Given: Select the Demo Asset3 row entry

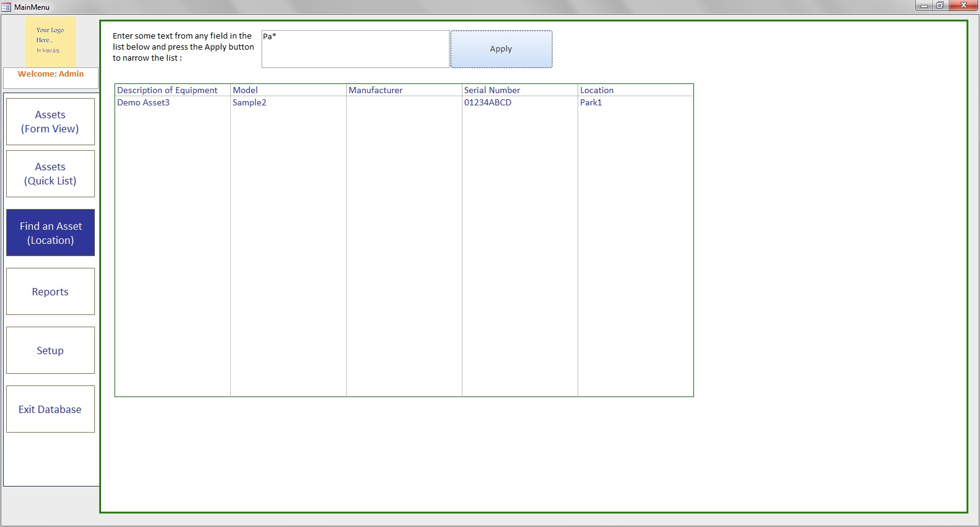Looking at the screenshot, I should [143, 102].
